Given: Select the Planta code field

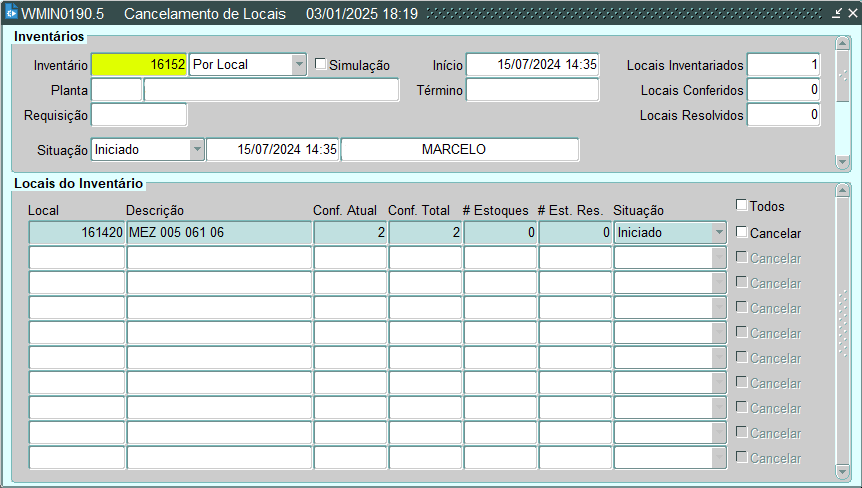Looking at the screenshot, I should [x=117, y=90].
